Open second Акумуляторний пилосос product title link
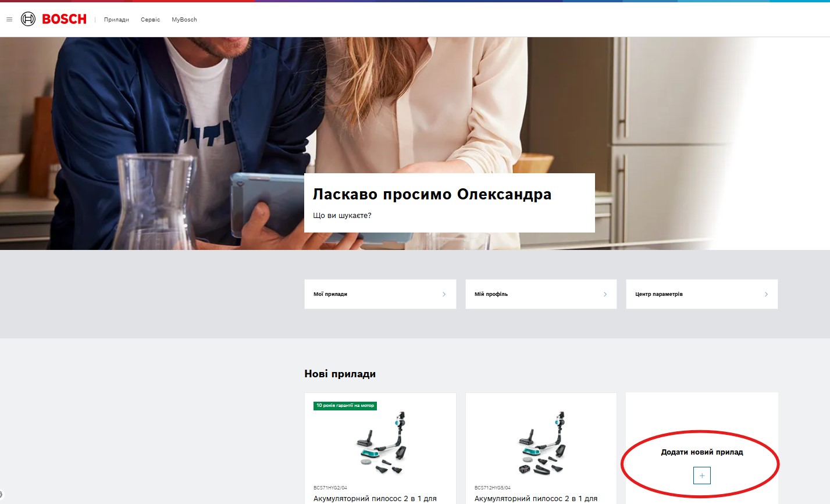This screenshot has height=504, width=830. [536, 498]
